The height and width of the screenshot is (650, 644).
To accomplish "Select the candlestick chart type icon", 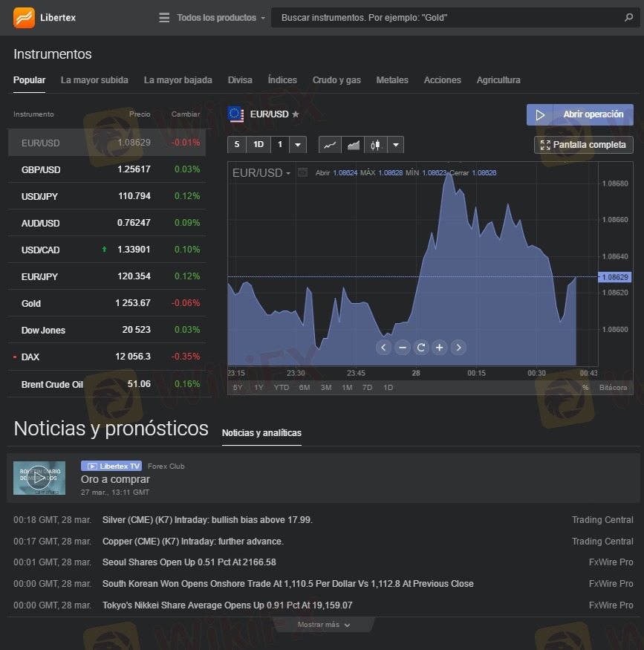I will pos(376,145).
